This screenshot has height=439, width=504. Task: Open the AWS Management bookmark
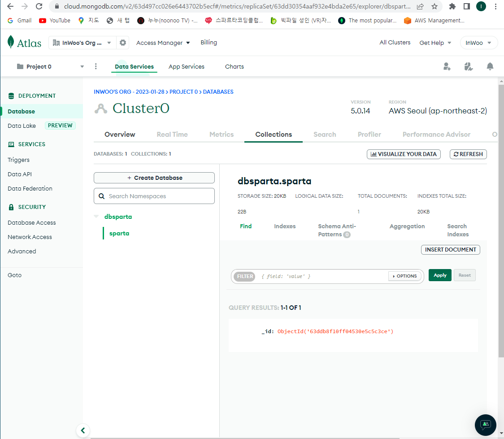[x=434, y=21]
